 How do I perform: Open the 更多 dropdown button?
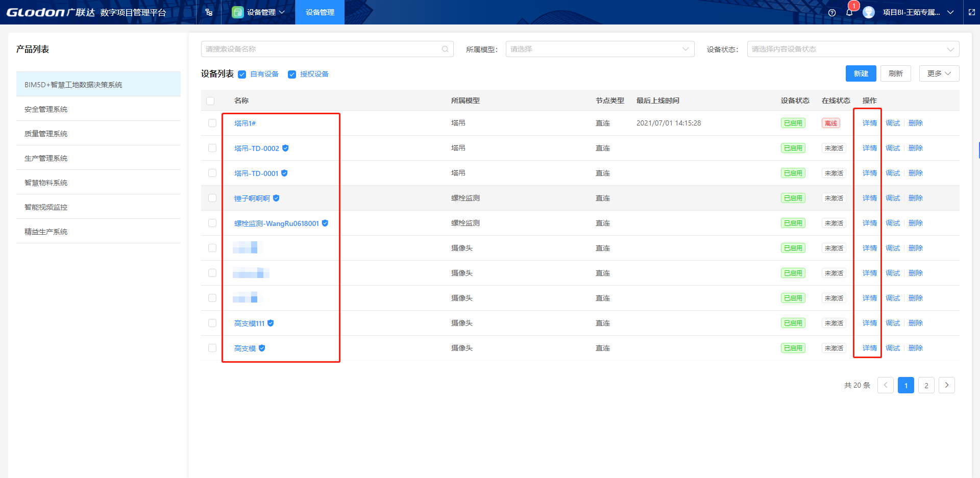click(x=939, y=73)
